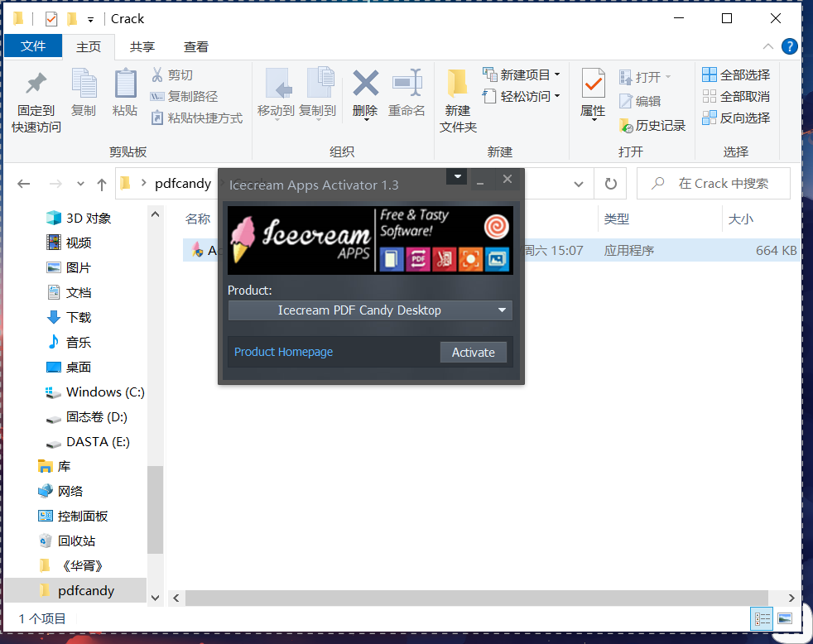This screenshot has width=813, height=644.
Task: Open the DASTA (E:) drive
Action: coord(88,442)
